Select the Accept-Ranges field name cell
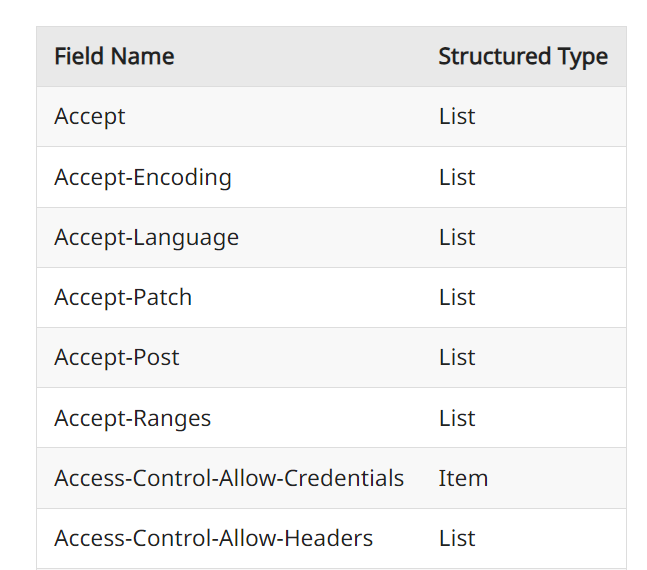The width and height of the screenshot is (647, 570). (133, 418)
